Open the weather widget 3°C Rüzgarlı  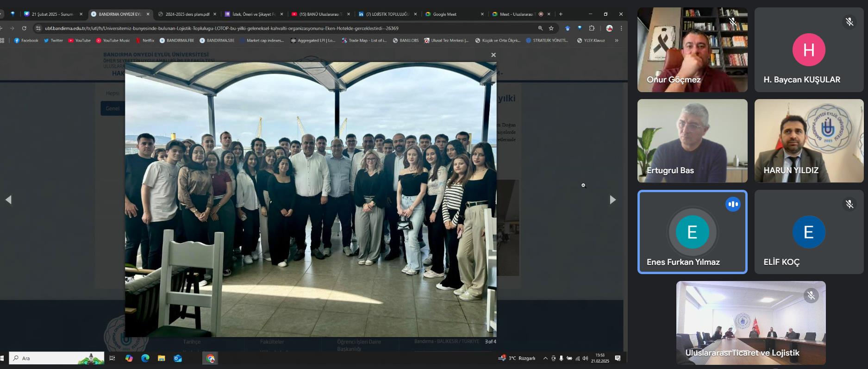point(518,358)
